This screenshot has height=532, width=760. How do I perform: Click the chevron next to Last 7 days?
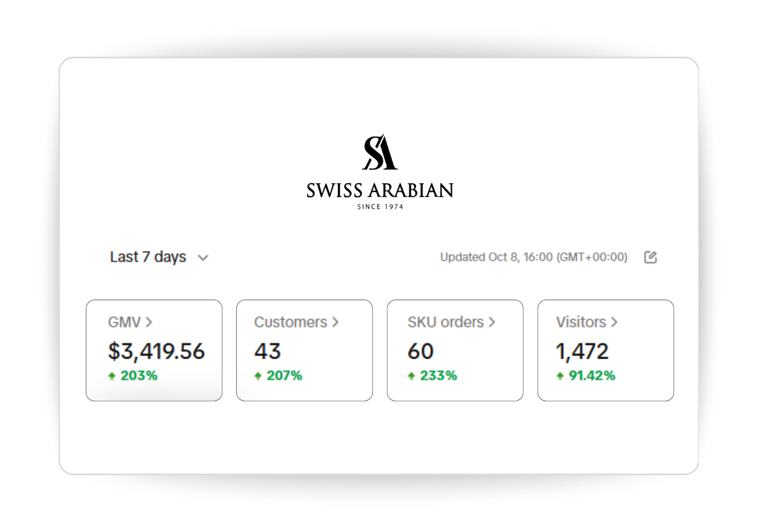pyautogui.click(x=203, y=258)
